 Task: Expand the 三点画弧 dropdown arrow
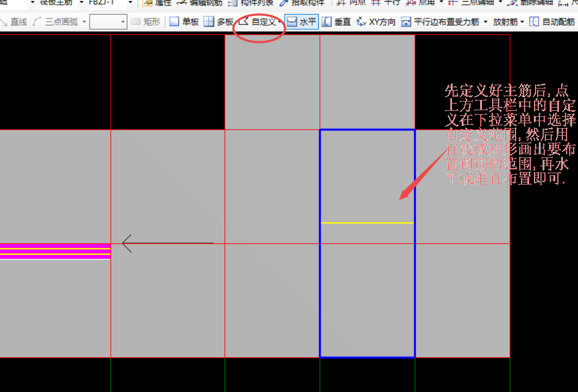[x=84, y=22]
